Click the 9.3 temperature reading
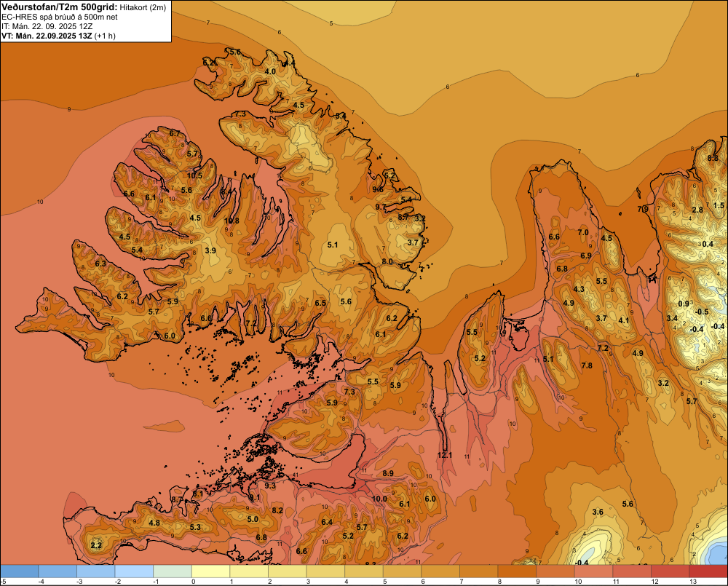728x586 pixels. (270, 486)
